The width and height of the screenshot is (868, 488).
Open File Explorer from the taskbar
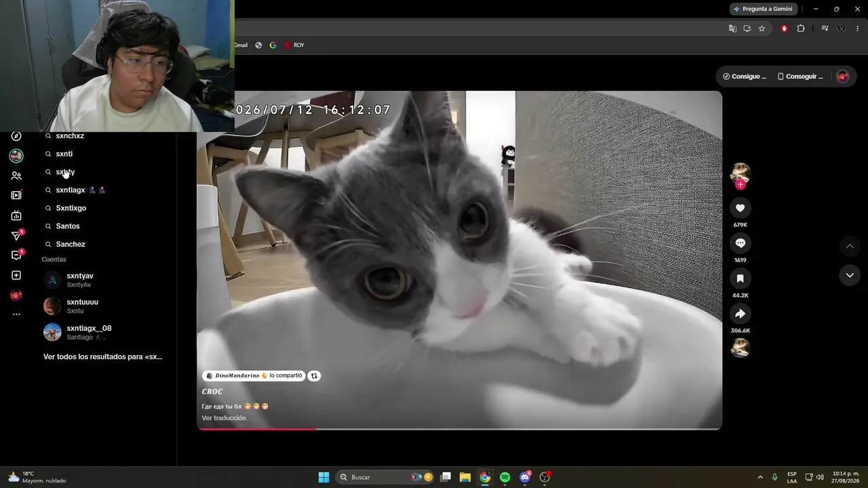[465, 477]
